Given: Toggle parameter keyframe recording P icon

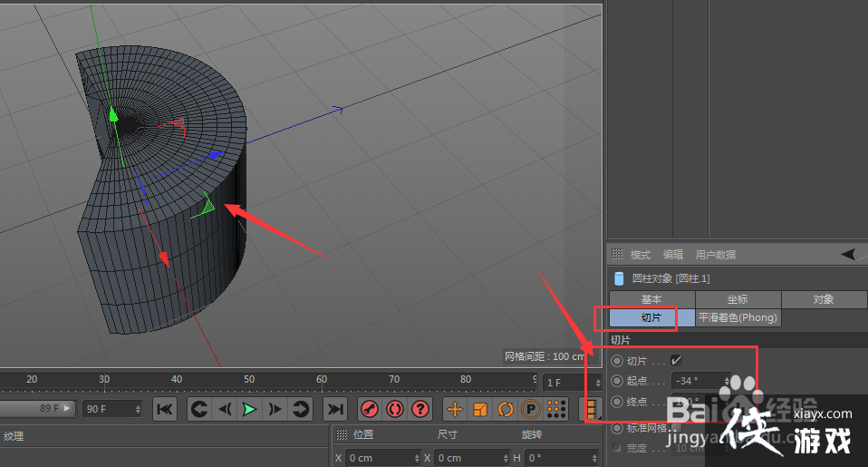Looking at the screenshot, I should click(531, 409).
